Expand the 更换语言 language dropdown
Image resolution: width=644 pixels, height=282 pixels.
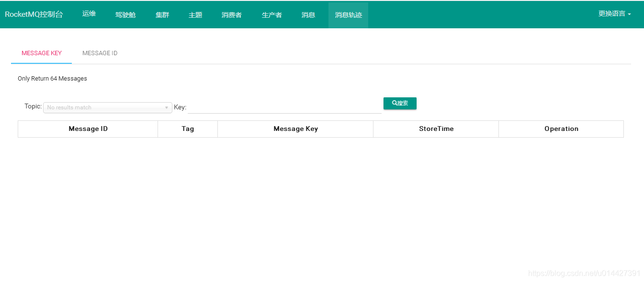tap(614, 14)
